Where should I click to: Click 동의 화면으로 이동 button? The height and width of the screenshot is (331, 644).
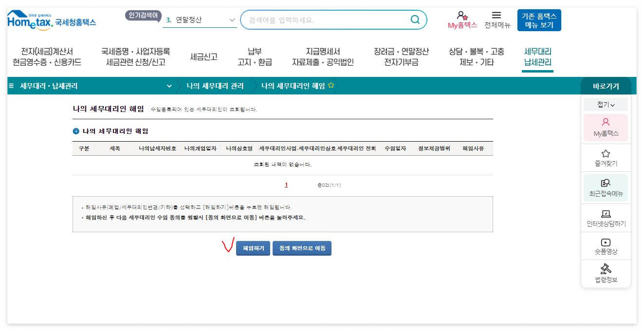click(x=302, y=248)
